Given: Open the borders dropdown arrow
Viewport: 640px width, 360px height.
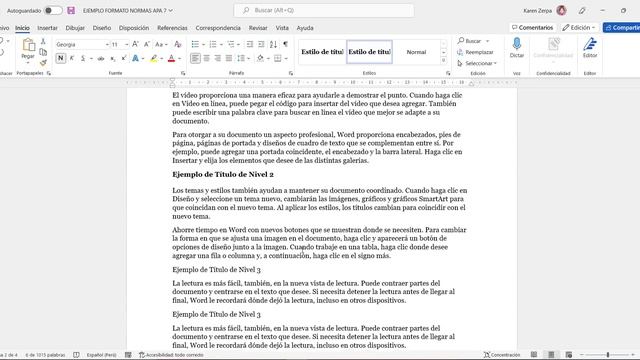Looking at the screenshot, I should click(x=286, y=59).
